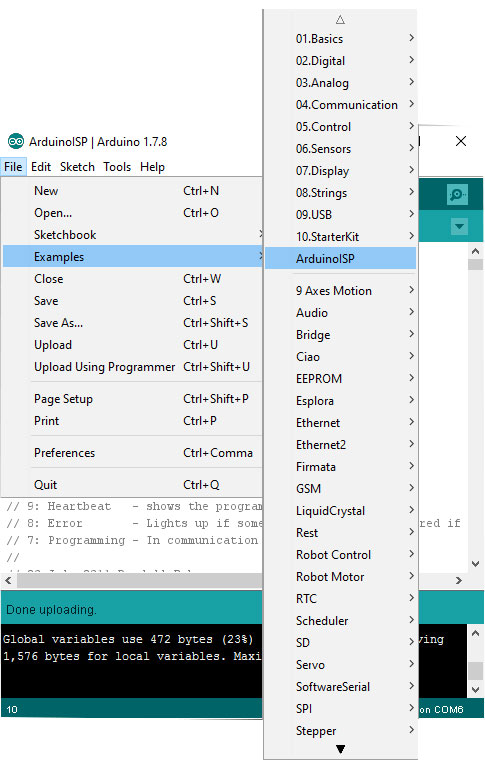Select the ArduinoISP example
The height and width of the screenshot is (760, 485).
tap(341, 258)
